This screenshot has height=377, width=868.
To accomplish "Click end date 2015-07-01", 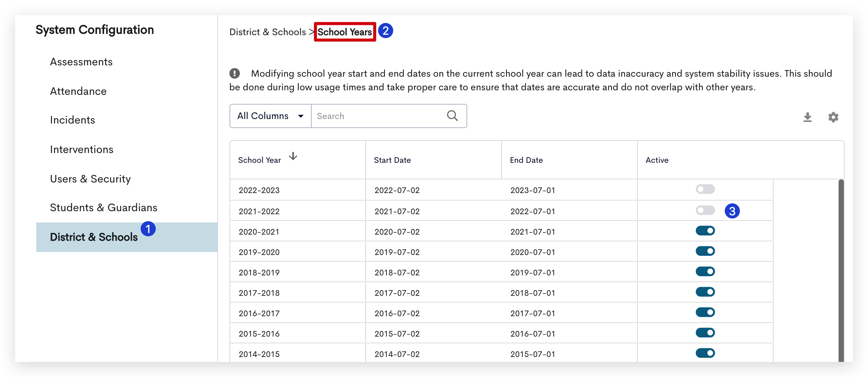I will [x=533, y=354].
